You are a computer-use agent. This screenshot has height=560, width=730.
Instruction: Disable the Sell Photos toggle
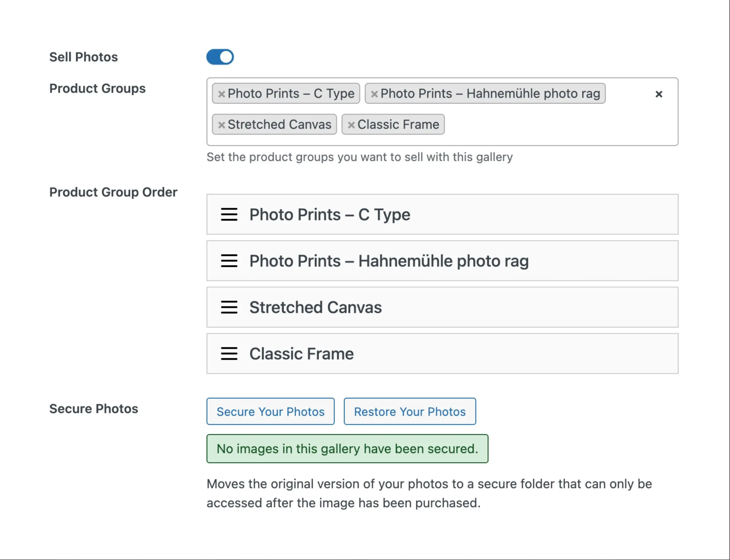coord(220,57)
